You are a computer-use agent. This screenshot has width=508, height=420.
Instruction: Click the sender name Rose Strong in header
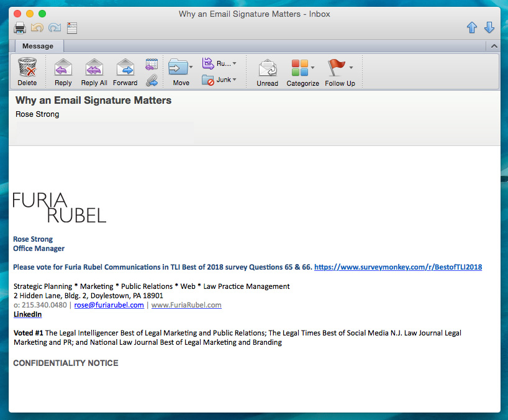pyautogui.click(x=37, y=114)
